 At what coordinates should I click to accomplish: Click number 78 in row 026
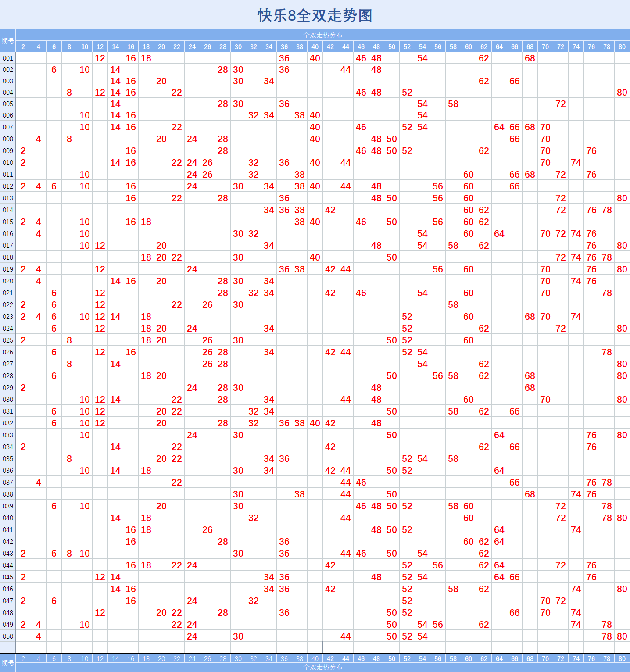(607, 352)
